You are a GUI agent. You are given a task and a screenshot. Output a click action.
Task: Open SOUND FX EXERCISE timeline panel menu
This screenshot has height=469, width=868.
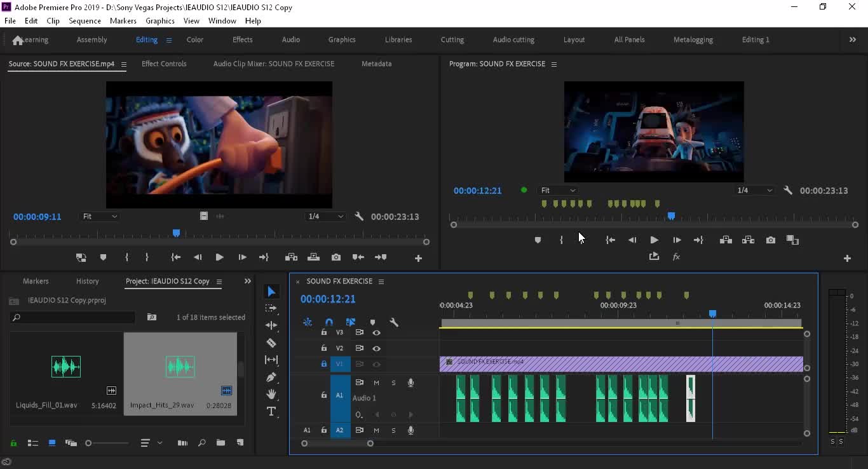point(381,282)
